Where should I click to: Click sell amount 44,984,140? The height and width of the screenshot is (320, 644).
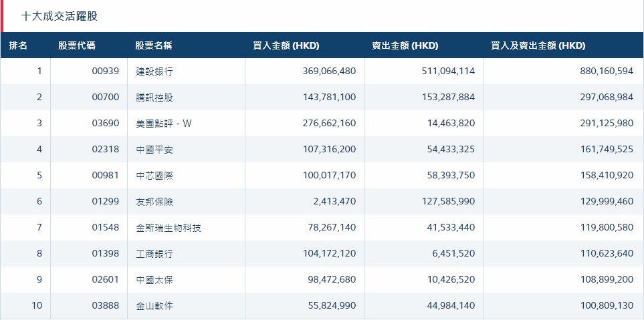click(x=451, y=306)
